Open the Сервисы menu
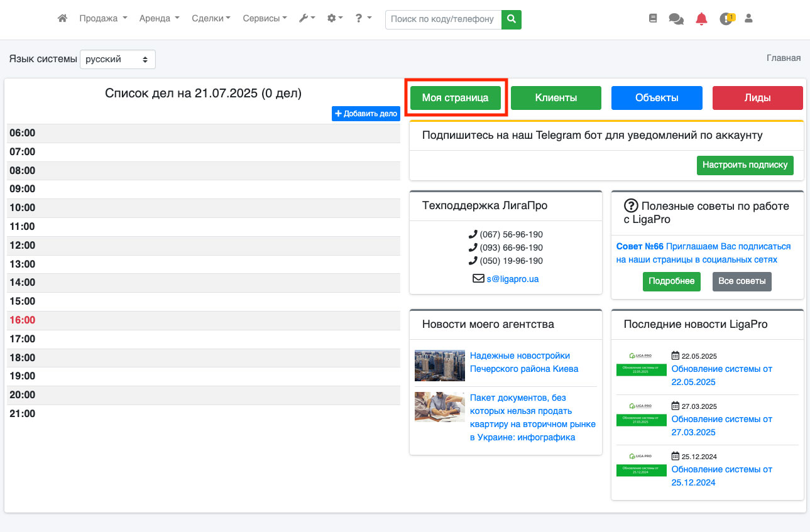 pos(265,19)
